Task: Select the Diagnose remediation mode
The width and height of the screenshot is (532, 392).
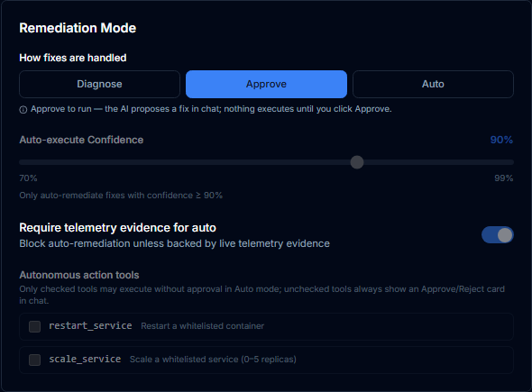Action: [99, 84]
